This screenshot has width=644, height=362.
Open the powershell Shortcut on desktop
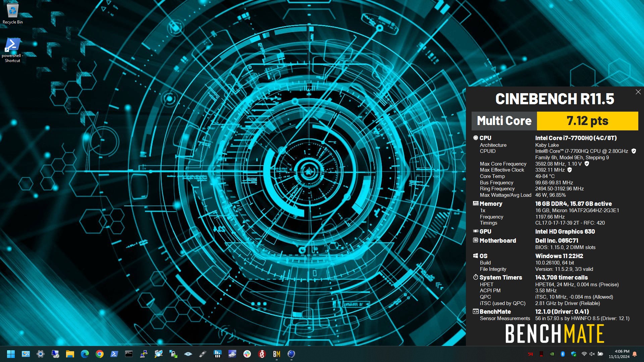click(x=12, y=50)
